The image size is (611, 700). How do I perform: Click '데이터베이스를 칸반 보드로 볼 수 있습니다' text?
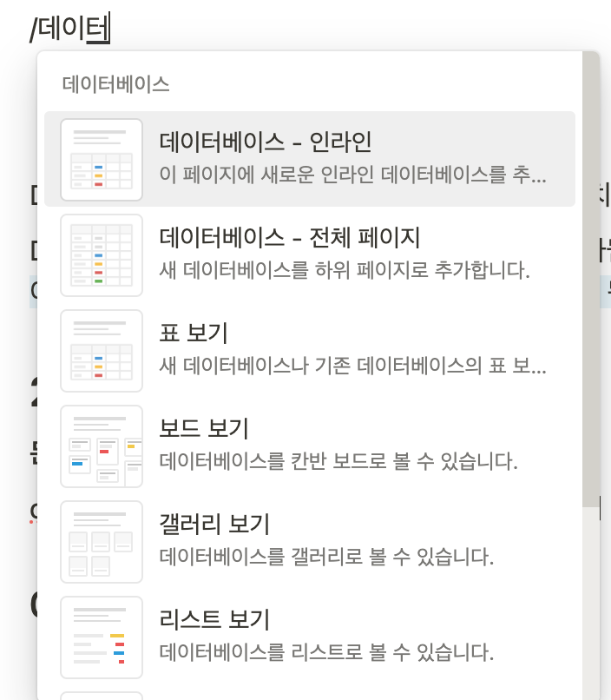pyautogui.click(x=338, y=460)
